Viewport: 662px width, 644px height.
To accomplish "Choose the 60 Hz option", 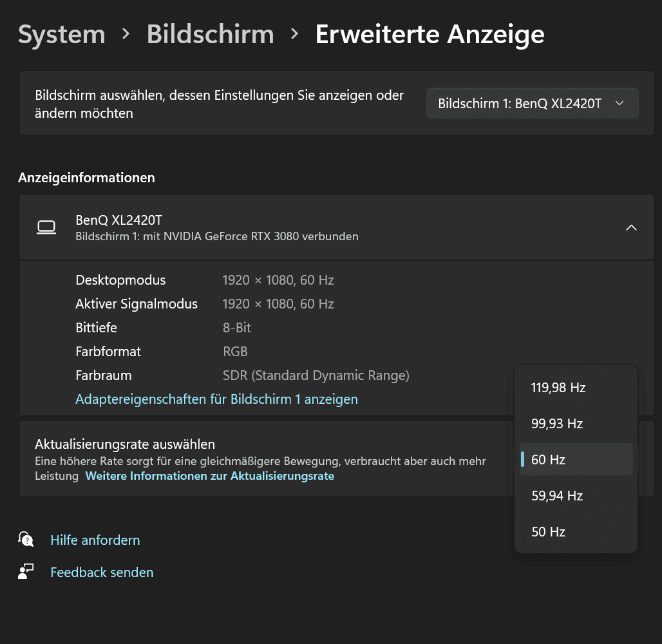I will point(576,459).
